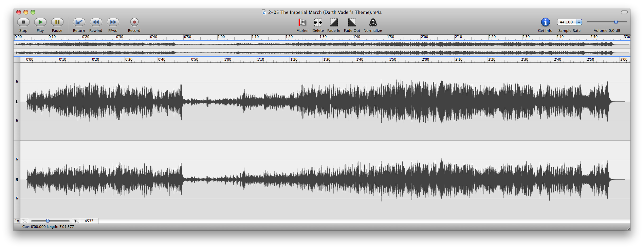Click the Volume slider knob

point(616,22)
